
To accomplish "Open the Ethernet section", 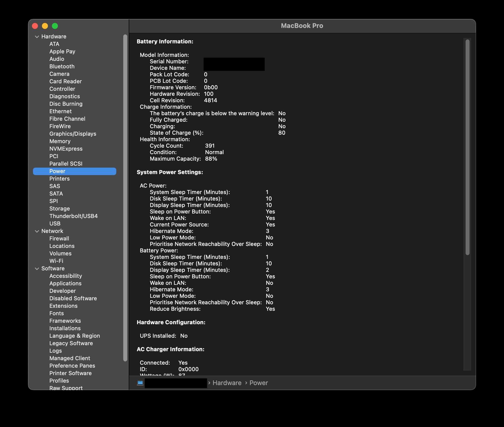I will coord(60,111).
